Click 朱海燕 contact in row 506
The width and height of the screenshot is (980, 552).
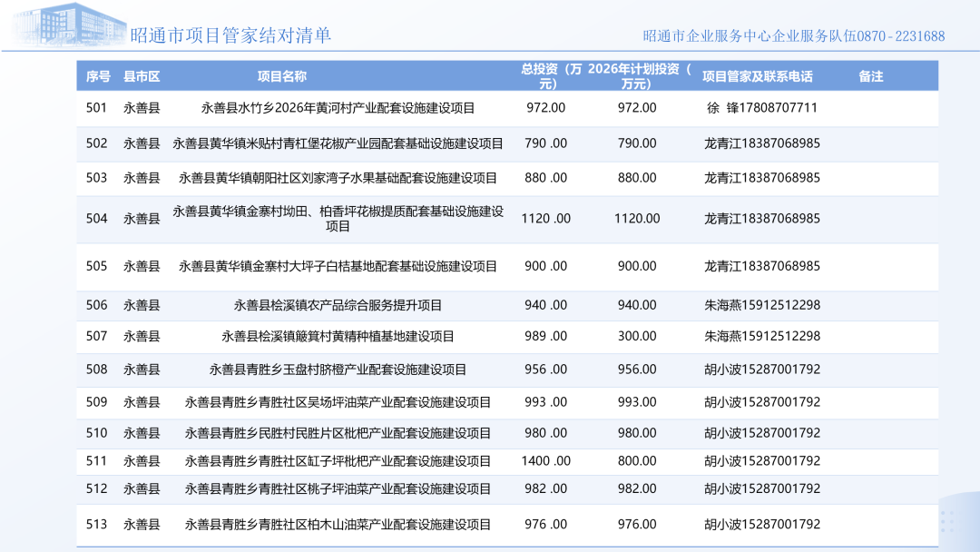(x=762, y=305)
